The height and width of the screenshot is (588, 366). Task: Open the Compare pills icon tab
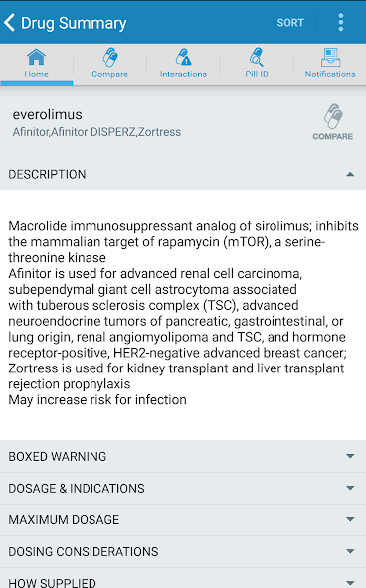pyautogui.click(x=110, y=57)
